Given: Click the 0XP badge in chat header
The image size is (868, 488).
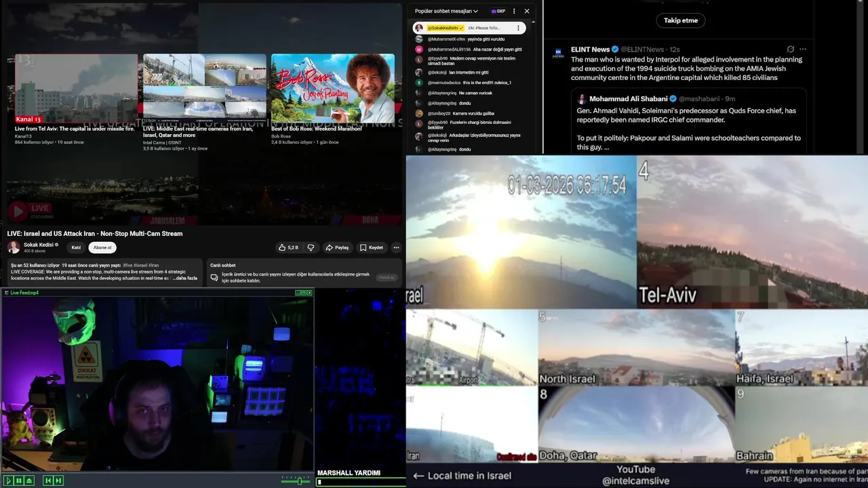Looking at the screenshot, I should coord(498,11).
